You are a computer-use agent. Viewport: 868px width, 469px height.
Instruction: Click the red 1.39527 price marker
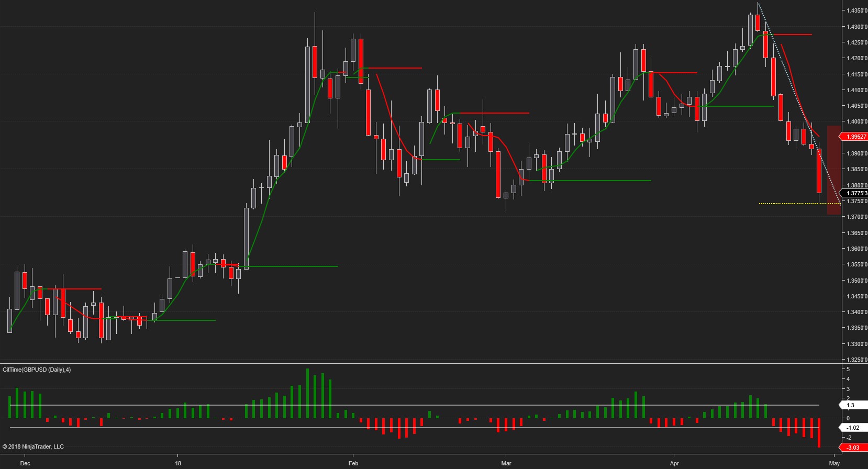(x=853, y=137)
